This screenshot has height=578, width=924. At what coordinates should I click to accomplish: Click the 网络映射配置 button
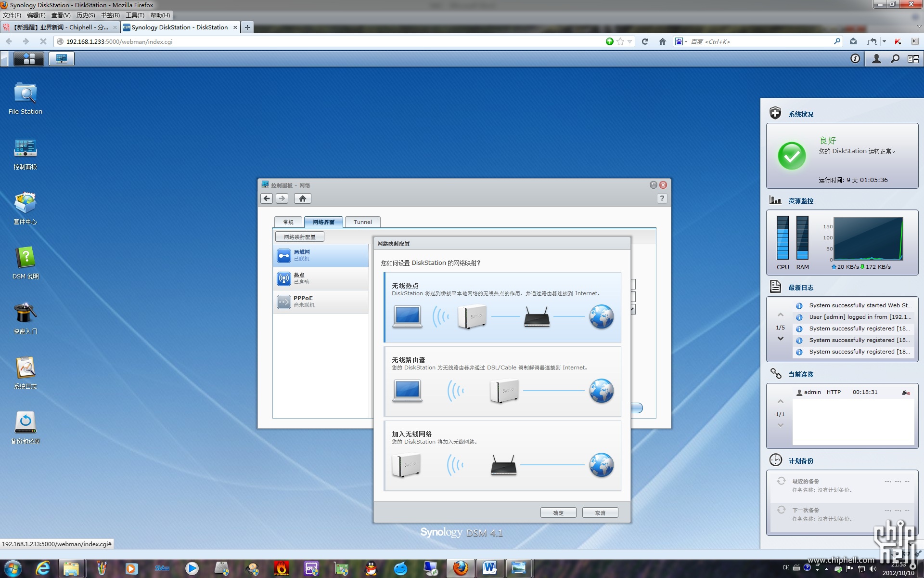tap(300, 237)
